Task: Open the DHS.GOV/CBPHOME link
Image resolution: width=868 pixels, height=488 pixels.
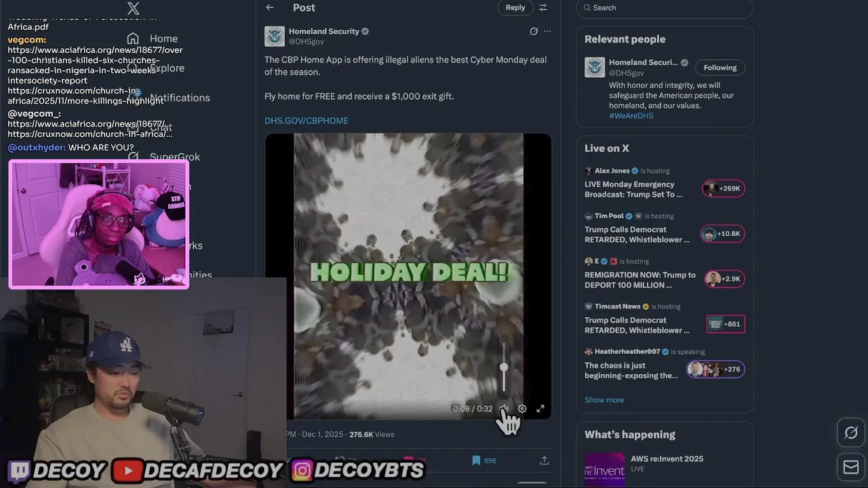Action: [x=307, y=121]
